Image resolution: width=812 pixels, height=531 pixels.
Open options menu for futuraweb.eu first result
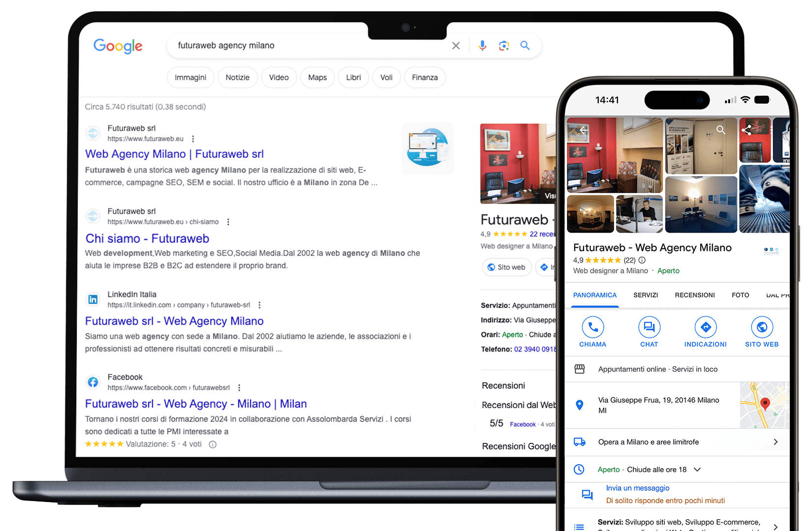[193, 139]
